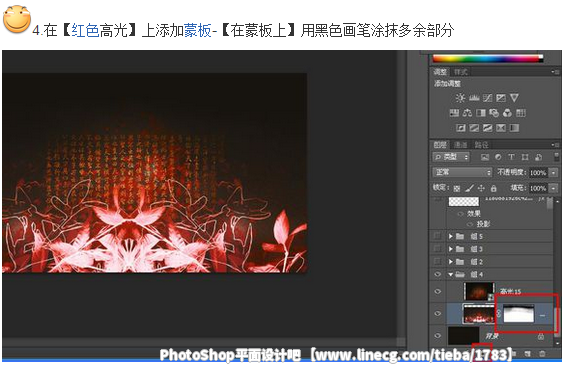This screenshot has height=374, width=568.
Task: Pick a color from the spectrum bar
Action: (x=488, y=58)
